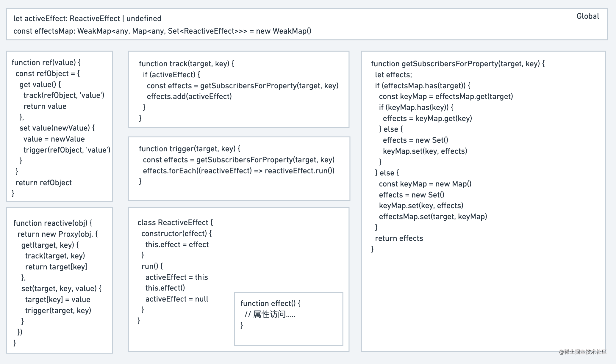The image size is (616, 364).
Task: Click 'class ReactiveEffect {' heading
Action: point(175,222)
